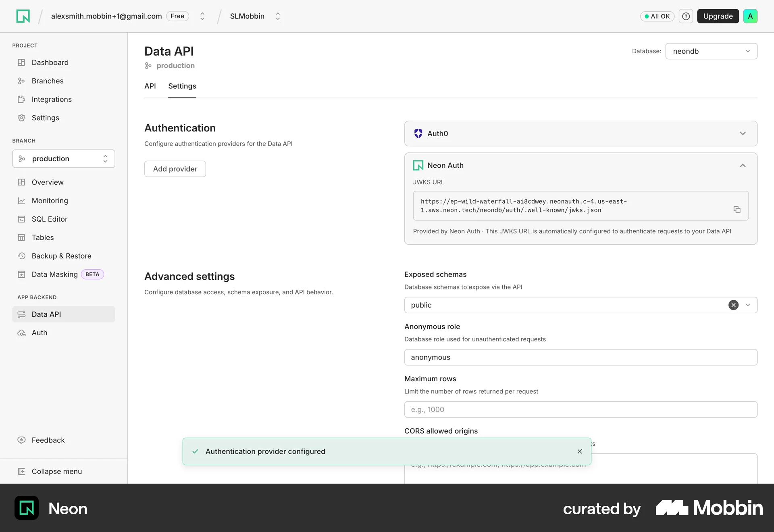Open the SLMobbin project switcher arrows
Image resolution: width=774 pixels, height=532 pixels.
pos(278,16)
